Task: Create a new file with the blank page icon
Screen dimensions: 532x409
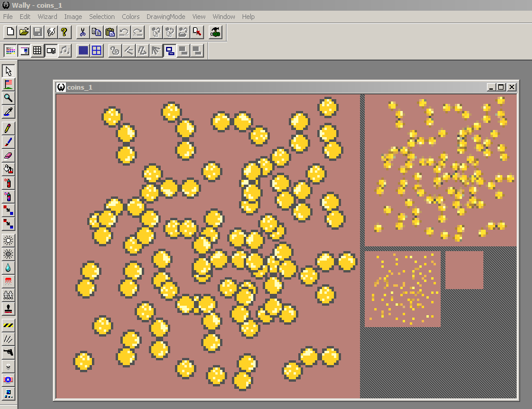Action: point(10,32)
